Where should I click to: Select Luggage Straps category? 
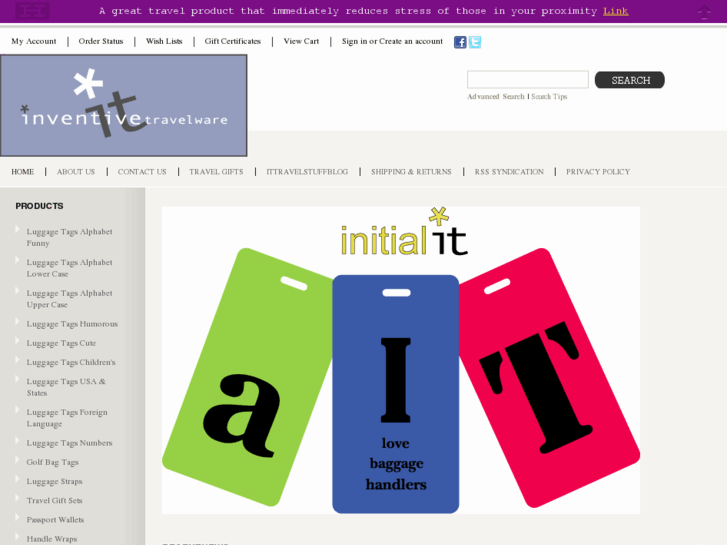point(55,481)
